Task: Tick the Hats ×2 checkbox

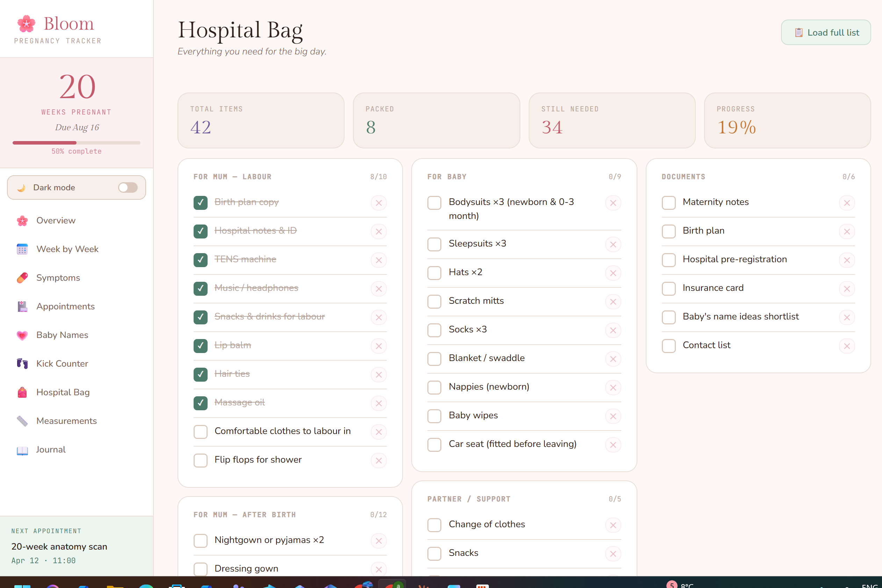Action: 434,273
